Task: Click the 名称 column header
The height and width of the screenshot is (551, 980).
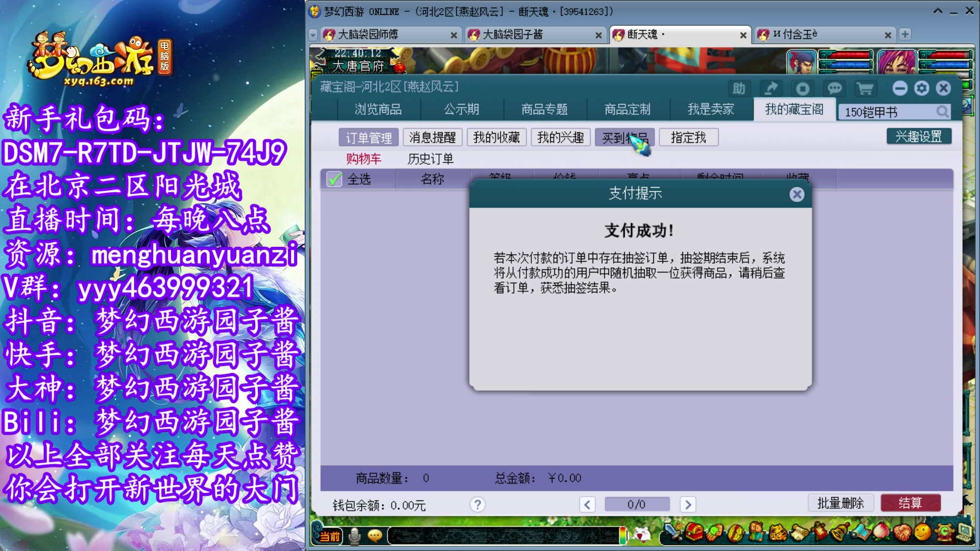Action: [432, 179]
